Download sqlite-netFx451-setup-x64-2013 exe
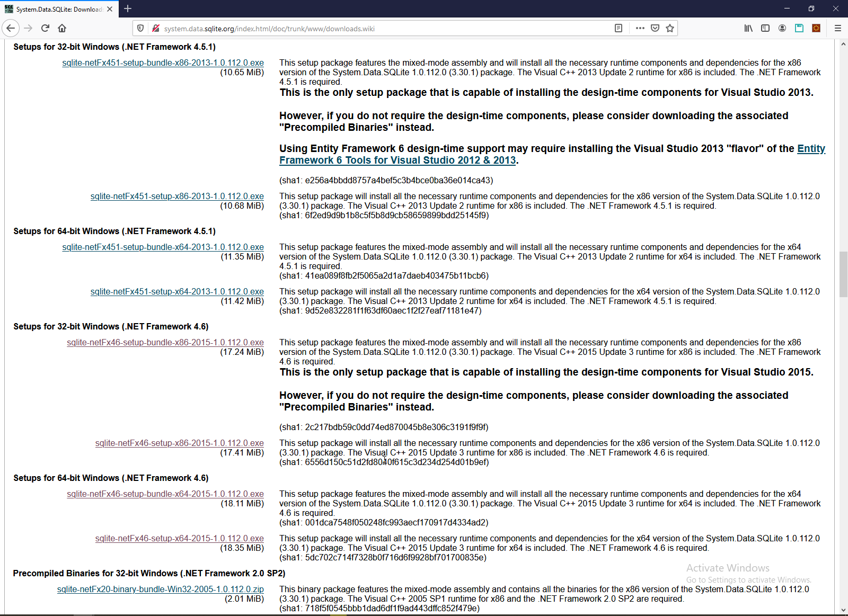Viewport: 848px width, 616px height. [177, 292]
